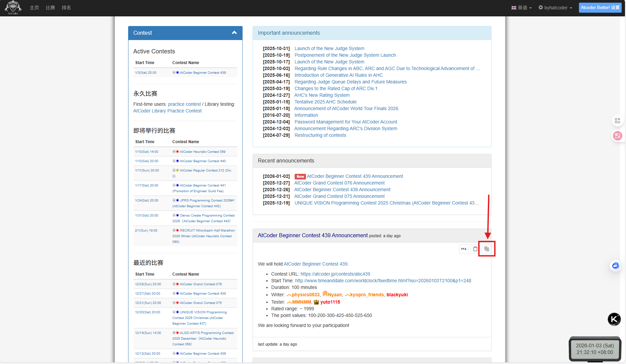This screenshot has width=626, height=364.
Task: Click the gear icon beside byhatcoder
Action: coord(541,7)
